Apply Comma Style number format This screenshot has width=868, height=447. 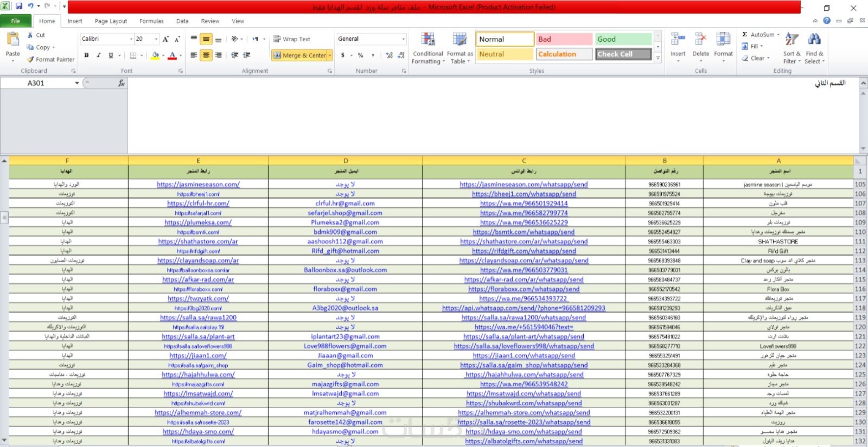click(373, 55)
